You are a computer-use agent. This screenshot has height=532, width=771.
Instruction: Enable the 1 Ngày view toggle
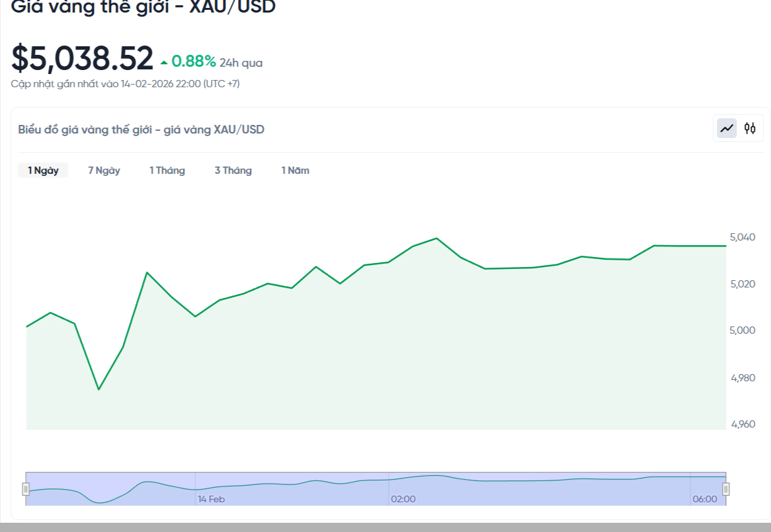(x=42, y=170)
